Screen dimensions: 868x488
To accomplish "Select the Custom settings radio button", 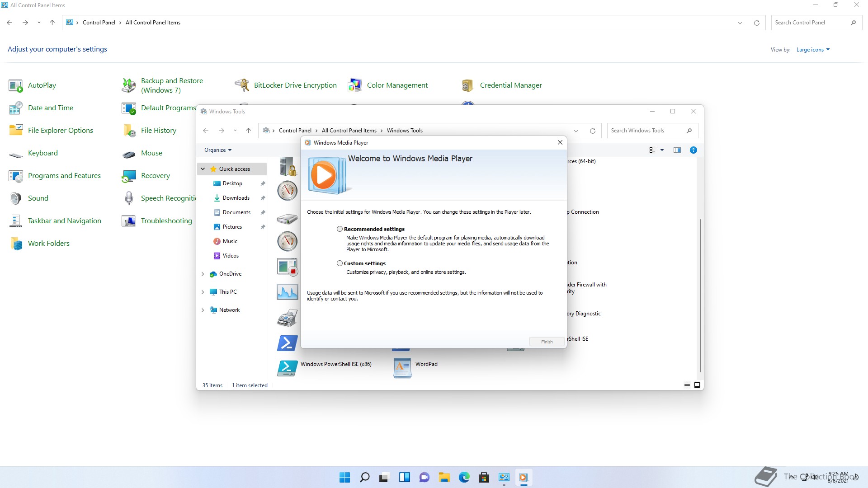I will 340,263.
